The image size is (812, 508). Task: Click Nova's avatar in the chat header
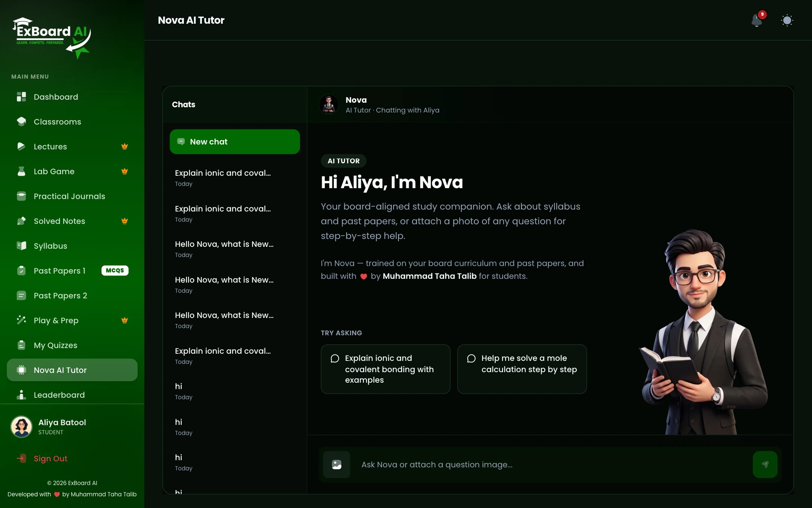coord(329,104)
